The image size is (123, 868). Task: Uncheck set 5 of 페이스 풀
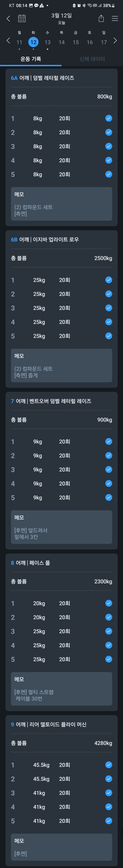pos(108,659)
